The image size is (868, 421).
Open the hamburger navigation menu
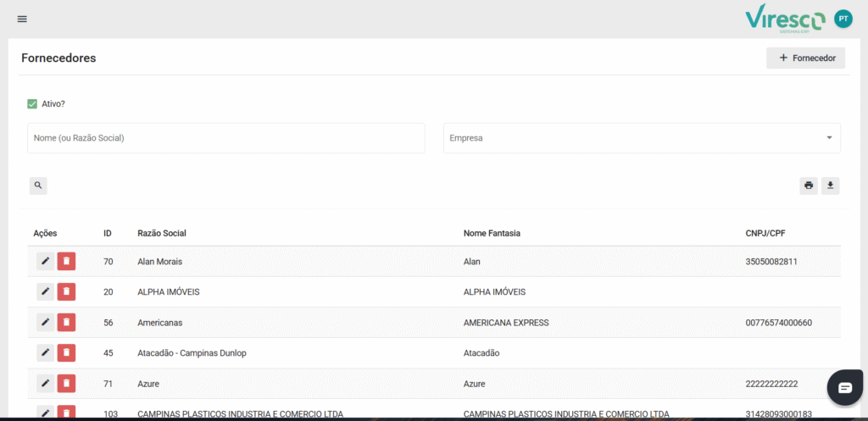coord(22,19)
